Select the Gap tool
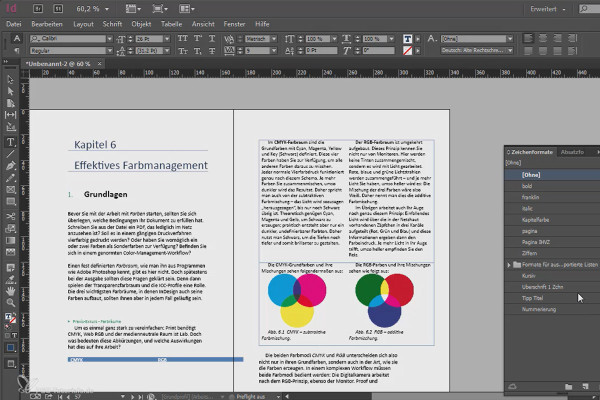This screenshot has height=400, width=600. tap(10, 114)
